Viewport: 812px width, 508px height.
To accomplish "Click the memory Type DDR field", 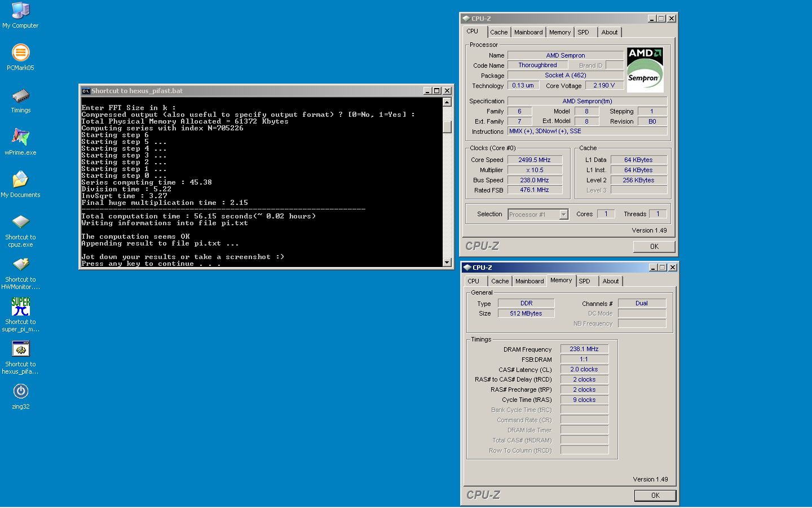I will (x=526, y=303).
